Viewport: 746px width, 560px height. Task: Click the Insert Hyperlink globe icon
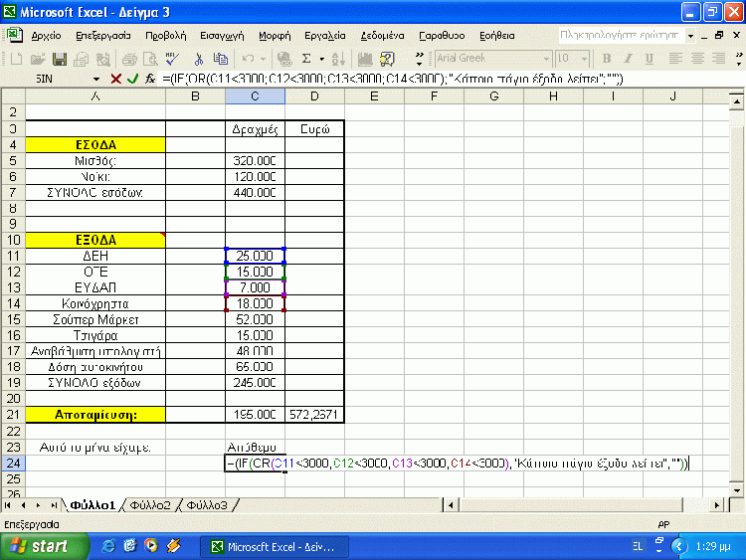(x=284, y=59)
